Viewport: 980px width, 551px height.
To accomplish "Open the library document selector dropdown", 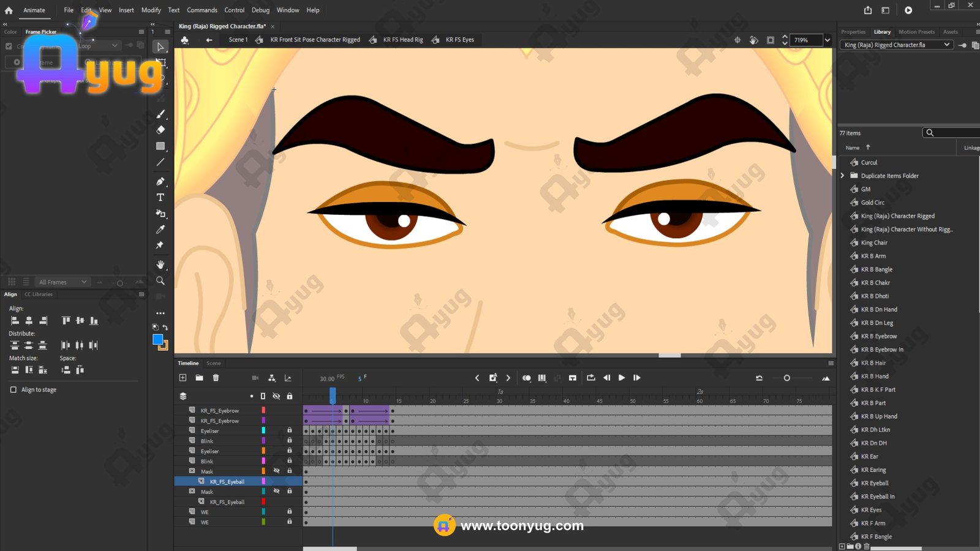I will 946,45.
